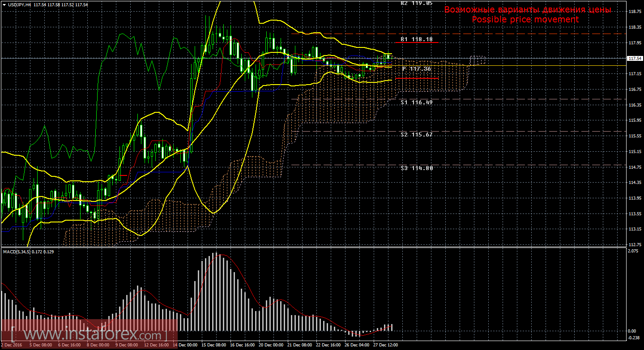Click the USDJPY,H4 chart symbol title
Viewport: 644px width, 350px height.
pos(18,4)
